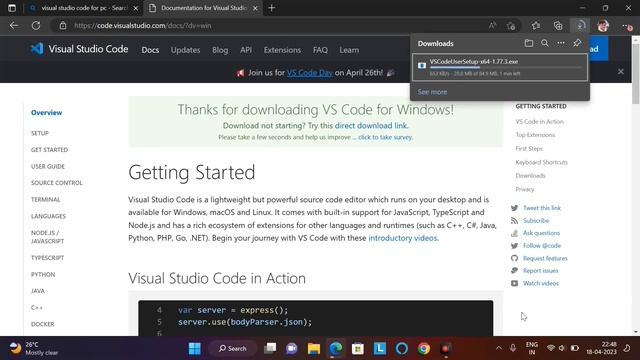Open the Favorites star icon
This screenshot has height=360, width=640.
point(536,26)
